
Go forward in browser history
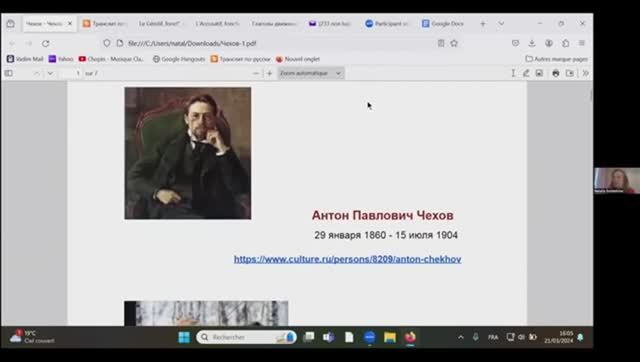pos(29,43)
